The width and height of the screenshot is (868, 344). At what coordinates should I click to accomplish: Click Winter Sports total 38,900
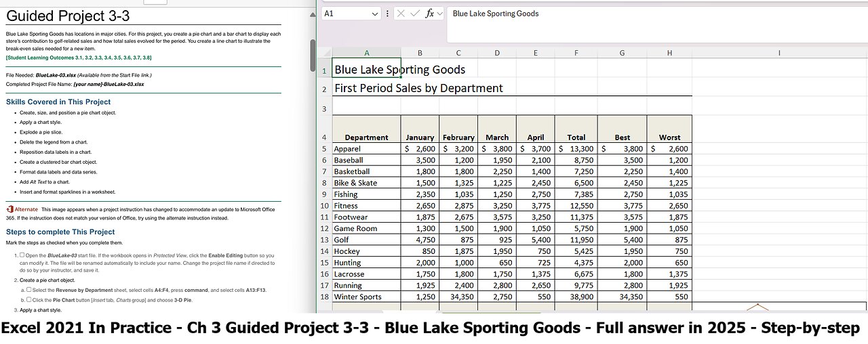click(576, 297)
